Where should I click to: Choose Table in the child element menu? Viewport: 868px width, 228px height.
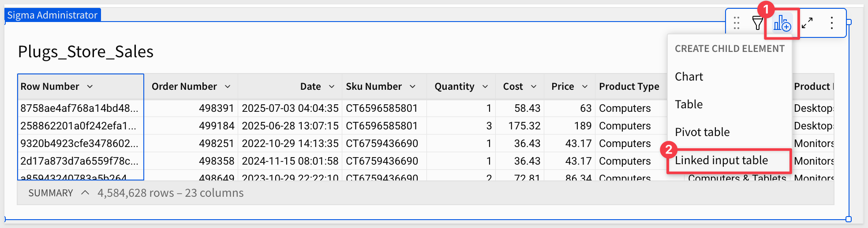click(x=688, y=104)
